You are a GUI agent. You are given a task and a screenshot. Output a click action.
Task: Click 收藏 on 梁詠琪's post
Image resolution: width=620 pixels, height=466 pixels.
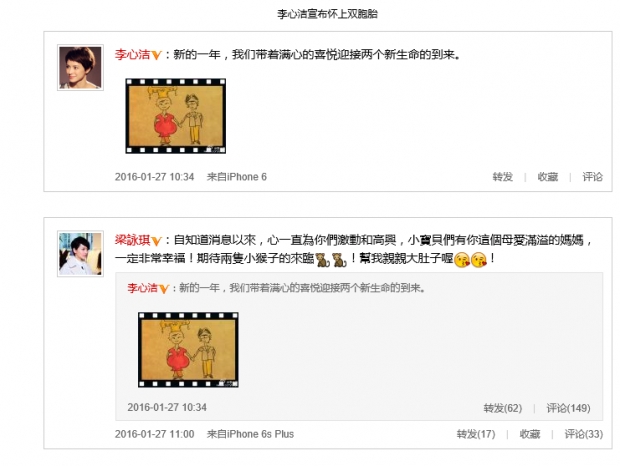point(530,434)
